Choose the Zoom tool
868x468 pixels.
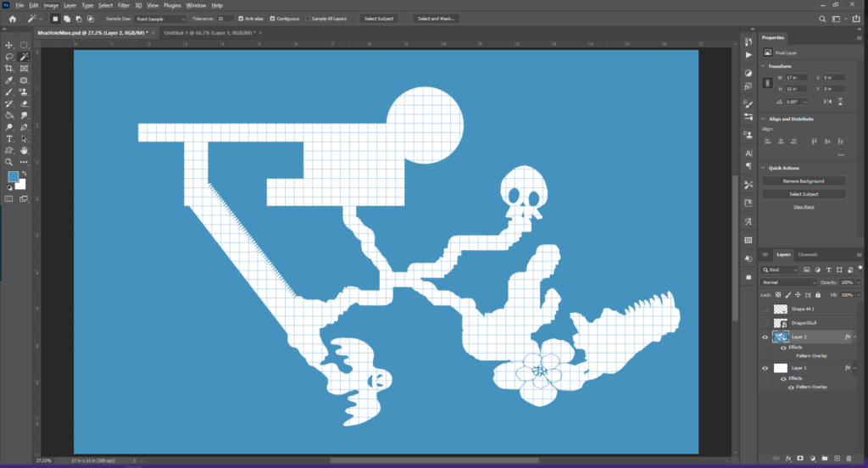click(x=9, y=161)
